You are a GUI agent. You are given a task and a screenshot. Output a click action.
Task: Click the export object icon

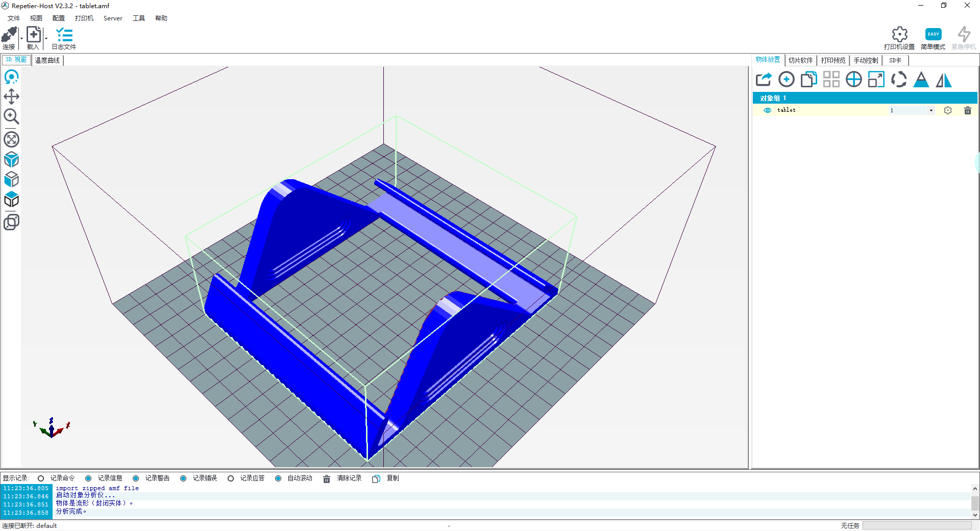coord(764,79)
